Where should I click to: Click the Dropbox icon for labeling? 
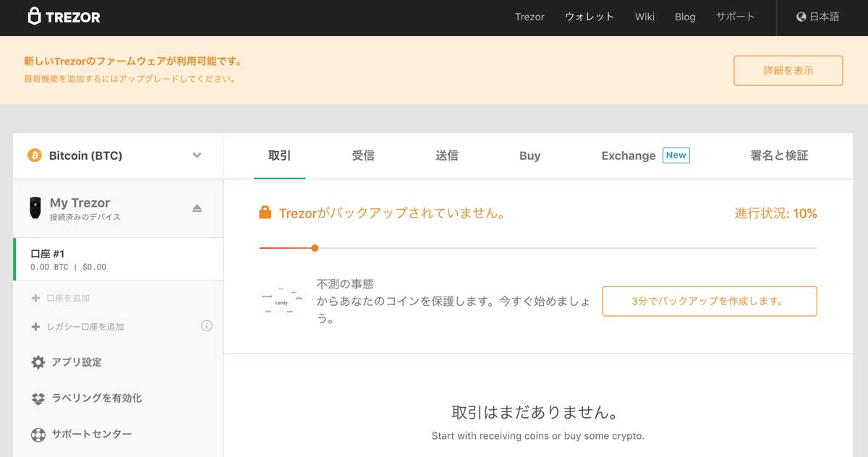[38, 398]
